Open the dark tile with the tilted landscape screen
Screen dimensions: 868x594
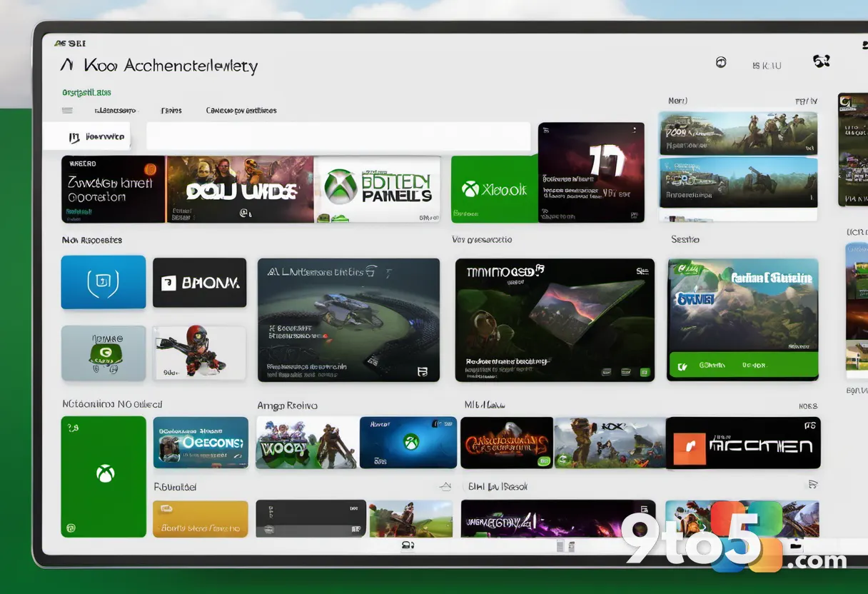pos(555,320)
